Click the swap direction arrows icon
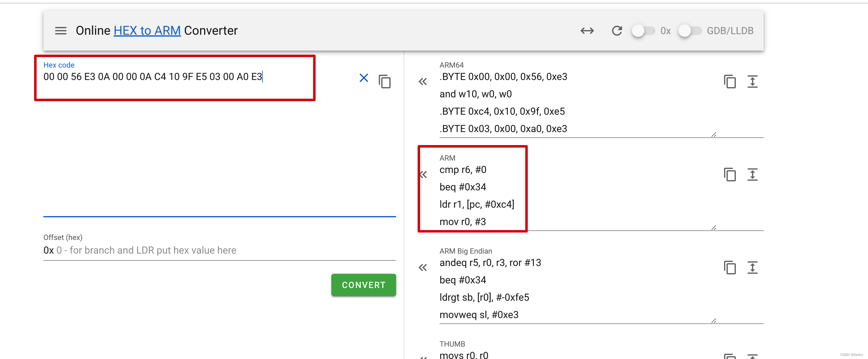This screenshot has height=359, width=868. [x=587, y=31]
